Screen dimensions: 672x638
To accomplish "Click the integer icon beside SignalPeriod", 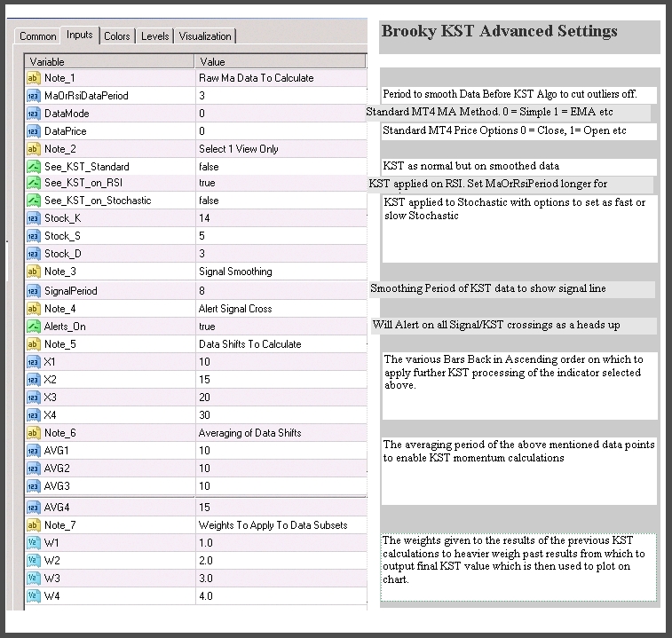I will [x=33, y=291].
